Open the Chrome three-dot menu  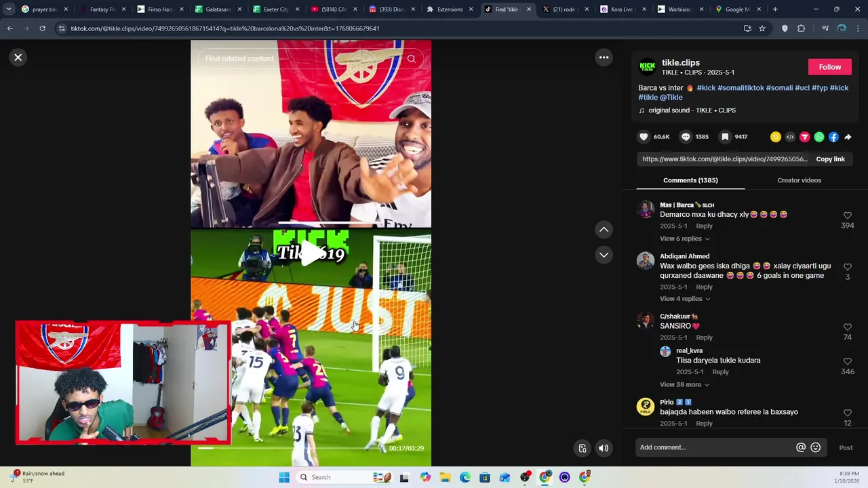[859, 28]
